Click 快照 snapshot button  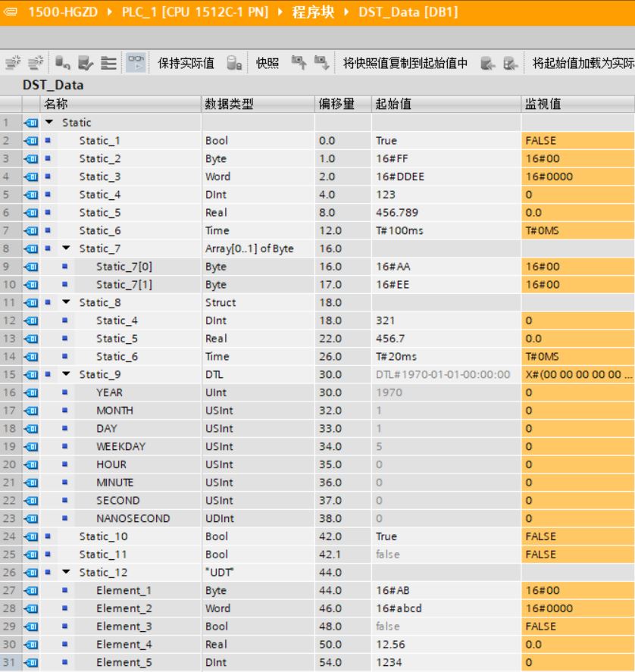pyautogui.click(x=267, y=63)
